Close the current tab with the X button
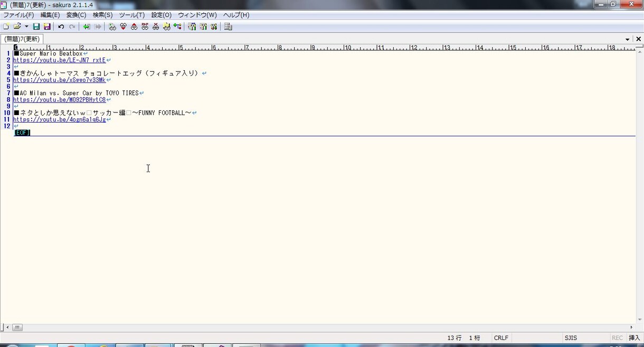This screenshot has width=644, height=347. (x=638, y=39)
